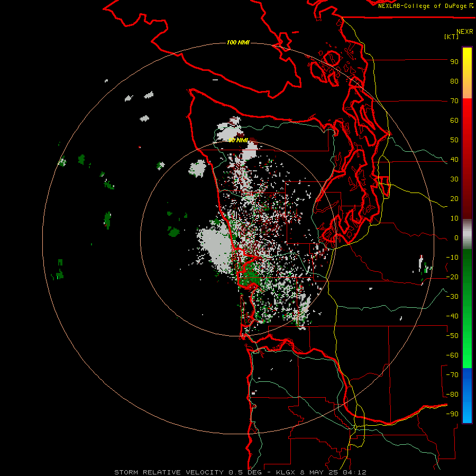This screenshot has height=476, width=476.
Task: Click the -60 value on velocity scale
Action: 452,355
